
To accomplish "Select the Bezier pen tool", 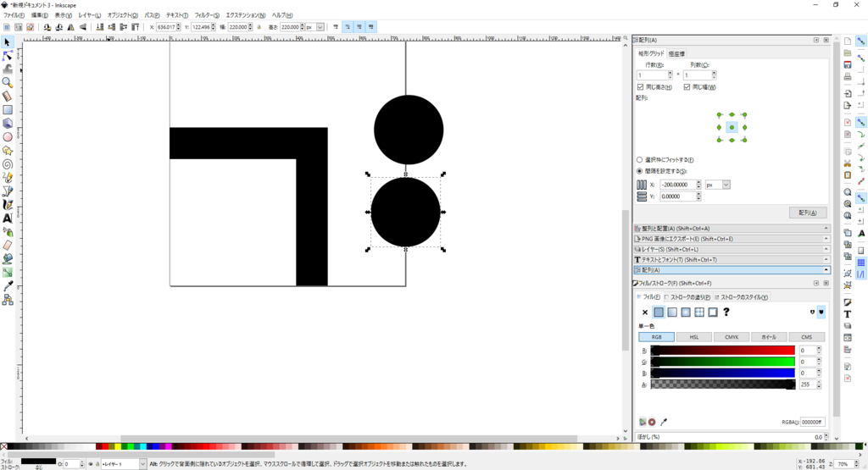I will click(x=7, y=191).
